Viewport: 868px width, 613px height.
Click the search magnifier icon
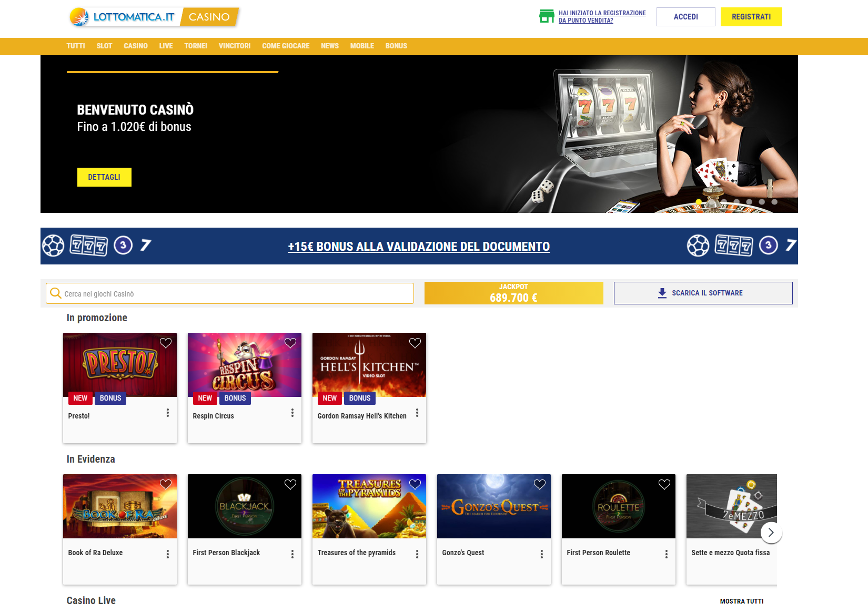[x=55, y=293]
